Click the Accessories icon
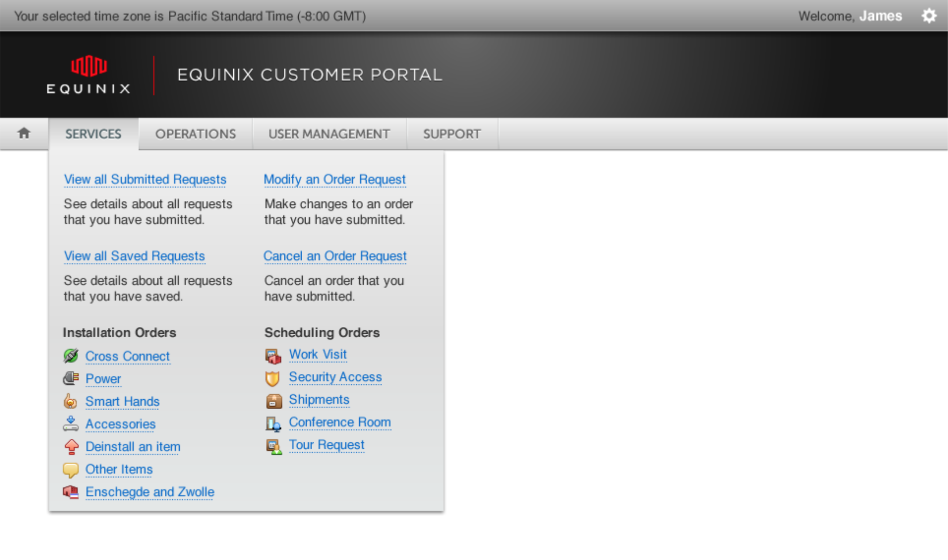948x560 pixels. 71,424
